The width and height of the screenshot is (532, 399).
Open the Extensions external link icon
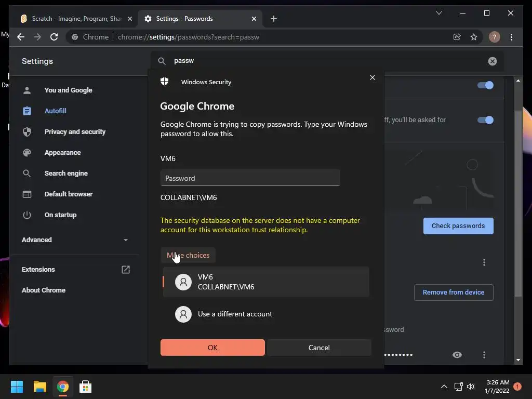126,270
